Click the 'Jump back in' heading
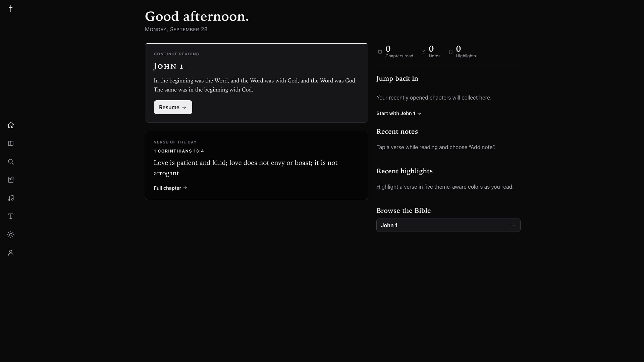 pos(397,78)
